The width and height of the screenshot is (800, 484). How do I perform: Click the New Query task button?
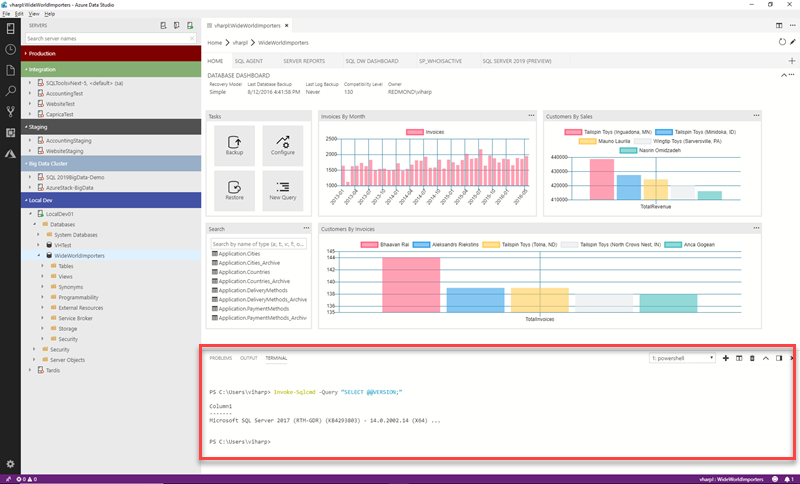283,191
